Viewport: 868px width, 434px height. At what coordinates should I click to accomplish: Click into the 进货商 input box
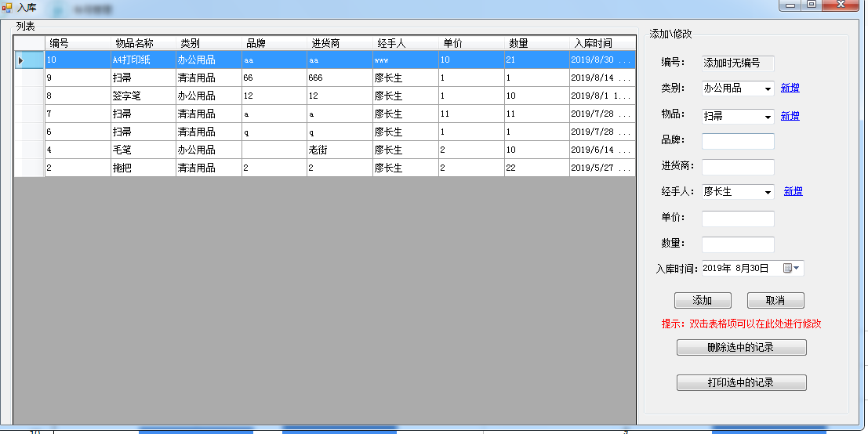coord(737,167)
